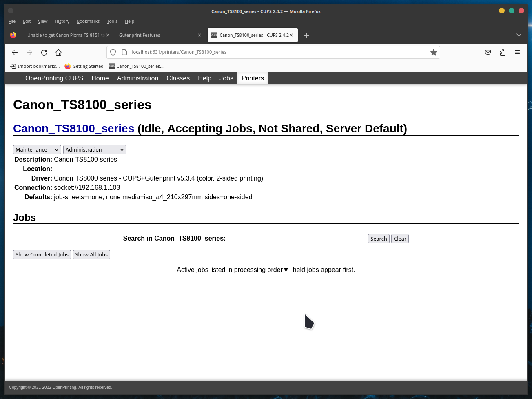The image size is (532, 399).
Task: Open the Edit menu
Action: point(27,21)
